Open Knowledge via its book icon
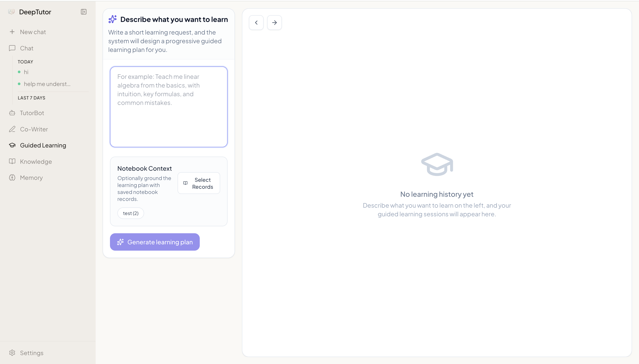The image size is (639, 364). click(x=12, y=162)
